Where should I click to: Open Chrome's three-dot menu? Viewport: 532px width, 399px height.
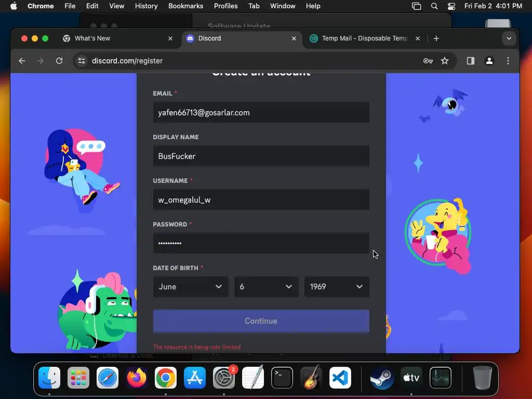pyautogui.click(x=508, y=61)
